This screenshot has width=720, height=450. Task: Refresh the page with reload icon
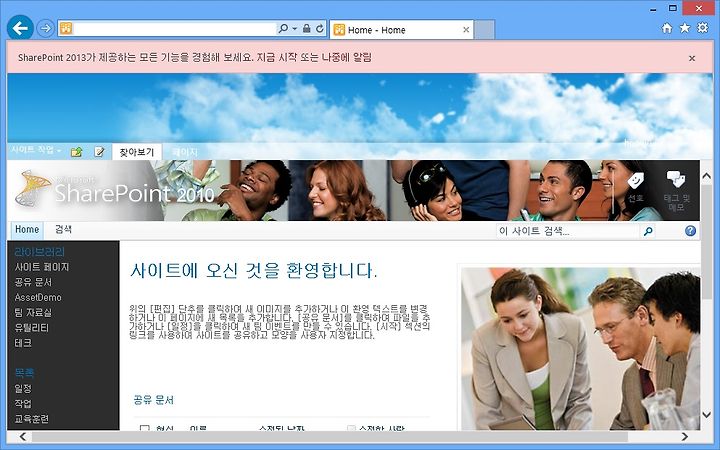click(x=320, y=28)
